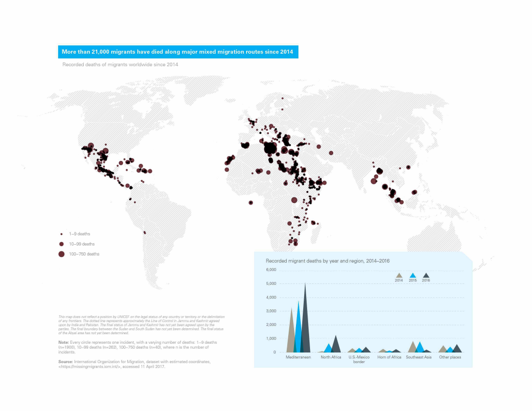The image size is (532, 411).
Task: Click the blue headline banner about 21,000 migrants
Action: click(x=178, y=52)
